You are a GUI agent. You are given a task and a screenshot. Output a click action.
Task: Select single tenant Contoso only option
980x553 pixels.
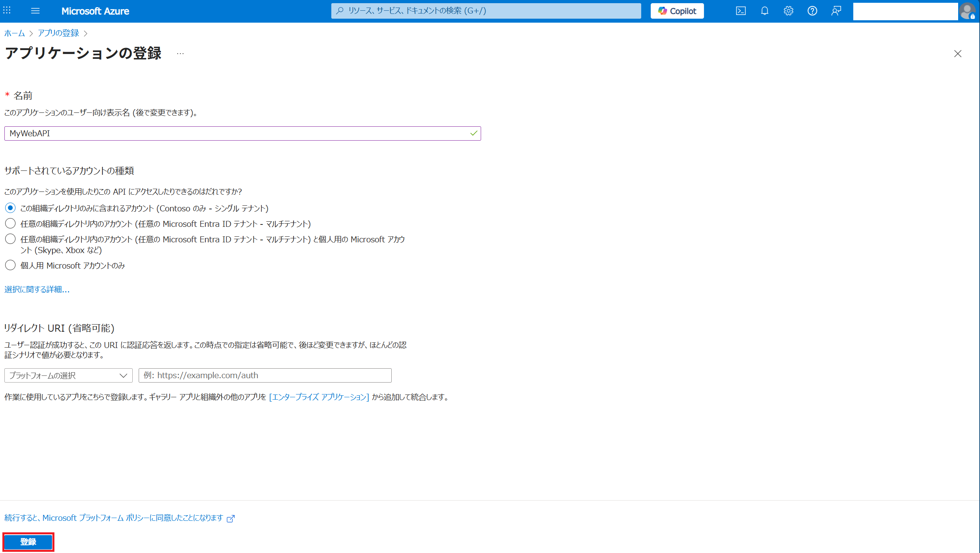10,208
